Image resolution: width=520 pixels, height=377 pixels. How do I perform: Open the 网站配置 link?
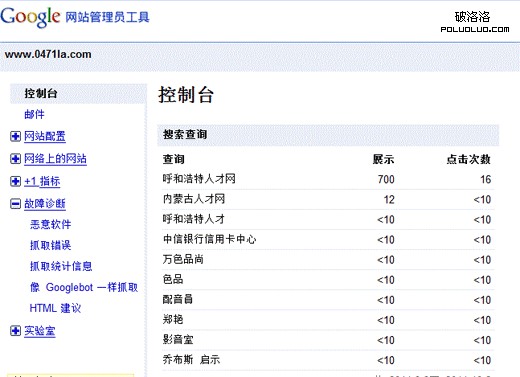tap(45, 136)
